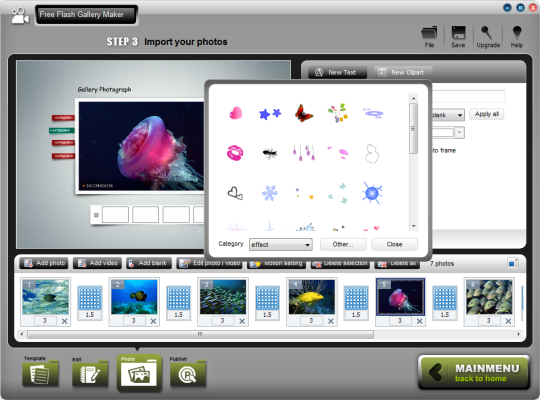Select the blue starburst clipart

click(372, 193)
